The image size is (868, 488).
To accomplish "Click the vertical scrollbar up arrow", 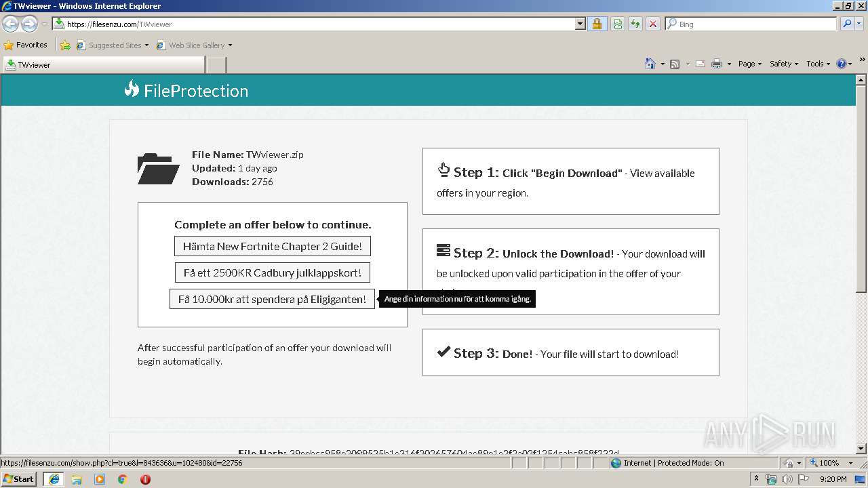I will (862, 80).
